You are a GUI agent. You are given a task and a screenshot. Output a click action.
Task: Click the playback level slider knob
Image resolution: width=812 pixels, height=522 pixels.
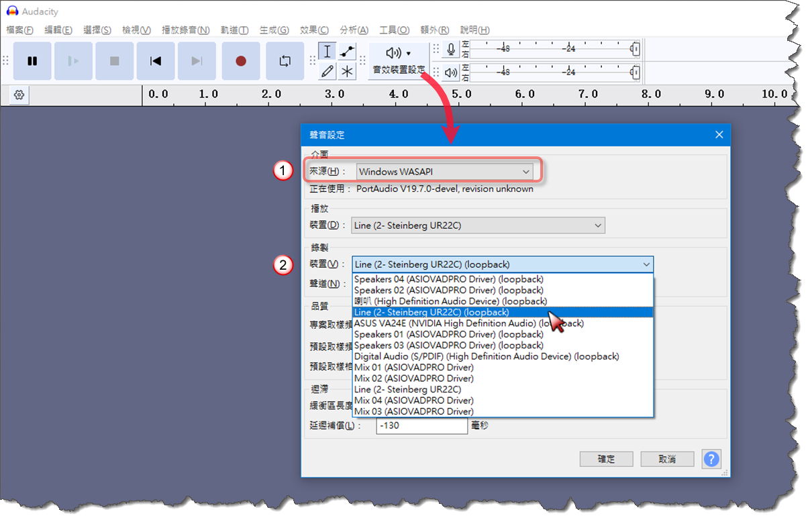pyautogui.click(x=635, y=72)
